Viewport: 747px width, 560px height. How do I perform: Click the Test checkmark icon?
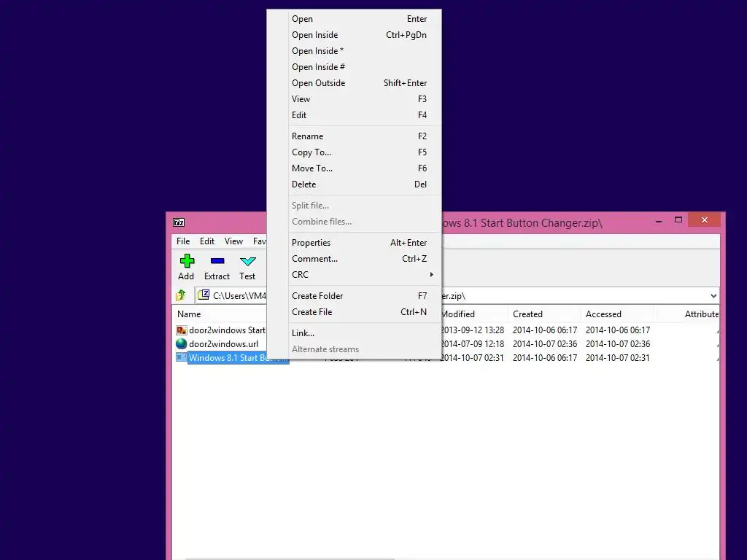pyautogui.click(x=248, y=262)
